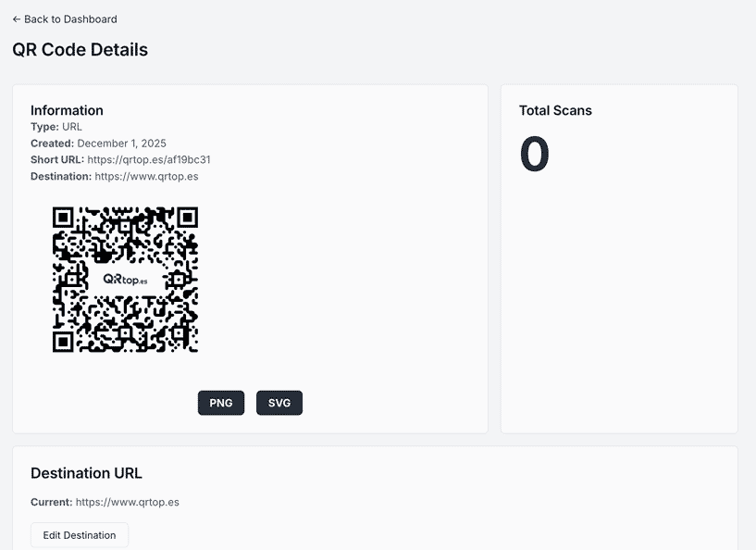This screenshot has height=550, width=756.
Task: Click the QR code's bottom-left finder square
Action: point(63,342)
